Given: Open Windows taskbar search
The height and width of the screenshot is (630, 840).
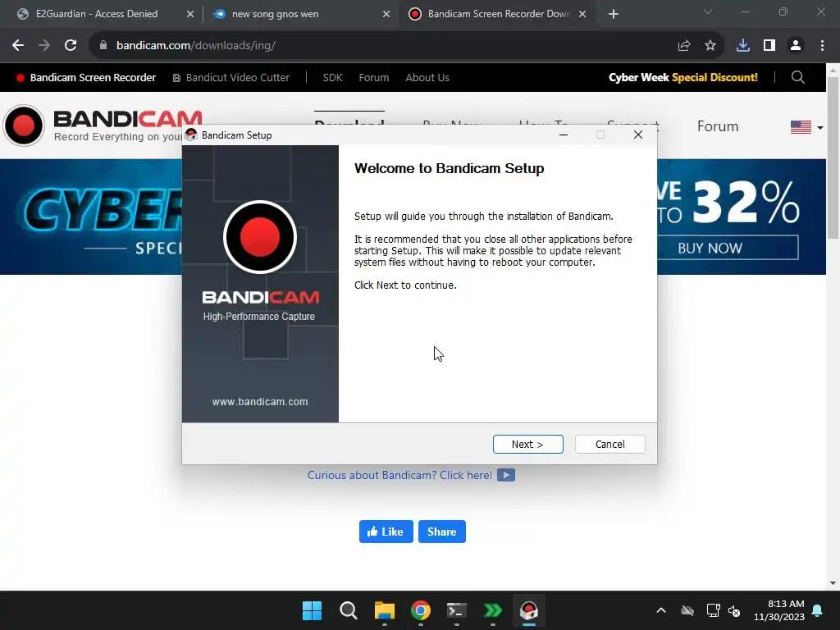Looking at the screenshot, I should [x=348, y=610].
